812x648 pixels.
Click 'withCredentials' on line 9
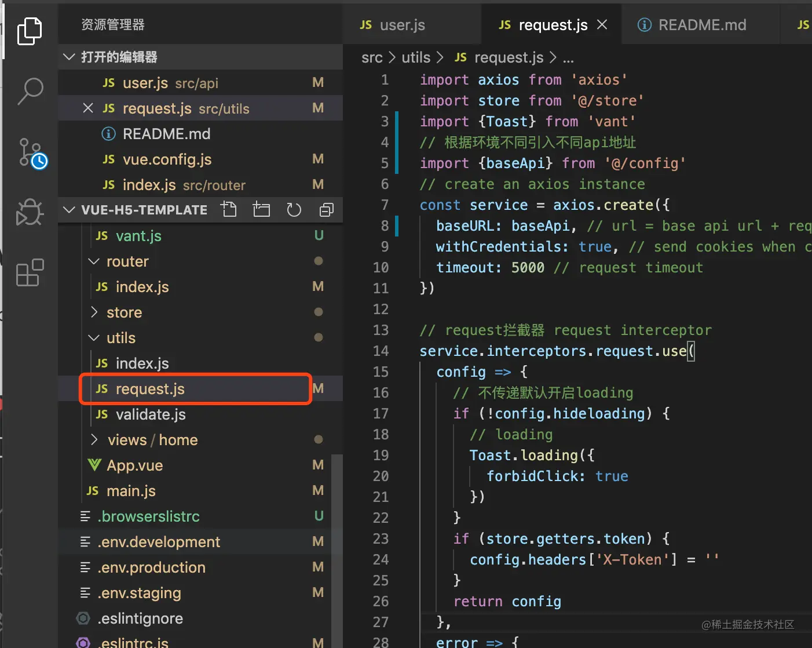coord(498,246)
